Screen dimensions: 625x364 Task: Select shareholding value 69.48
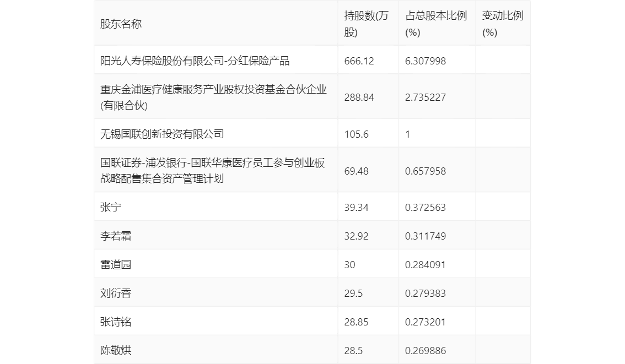pos(357,171)
